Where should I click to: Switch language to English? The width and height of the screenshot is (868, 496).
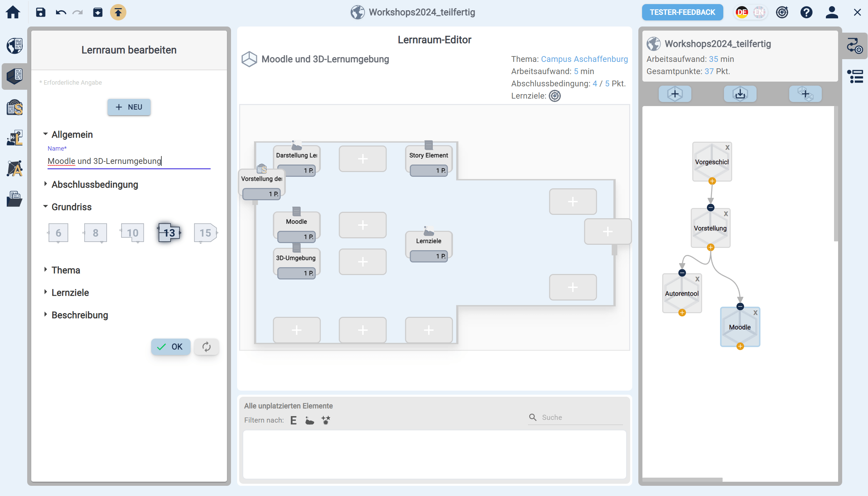click(759, 12)
